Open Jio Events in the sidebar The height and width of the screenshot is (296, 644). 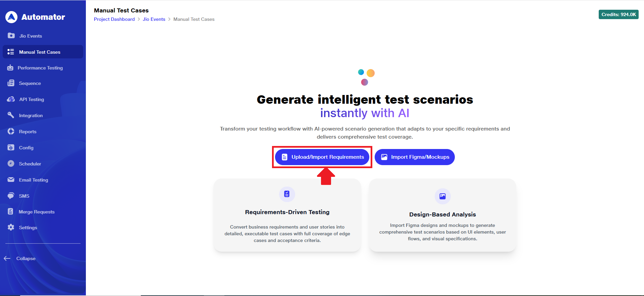coord(31,36)
